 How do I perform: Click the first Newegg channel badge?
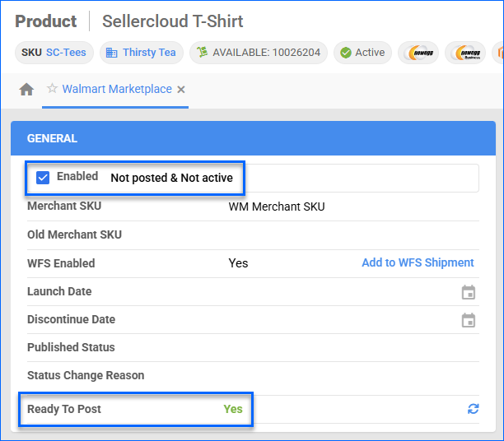[x=418, y=53]
